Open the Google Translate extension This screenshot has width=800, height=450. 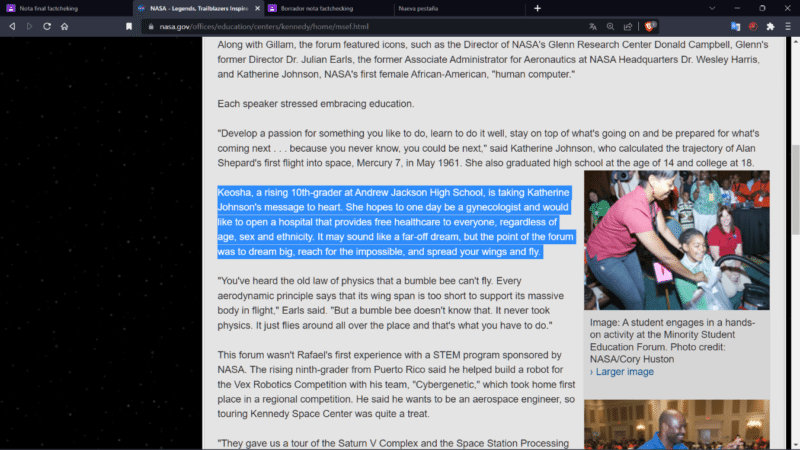(x=736, y=26)
